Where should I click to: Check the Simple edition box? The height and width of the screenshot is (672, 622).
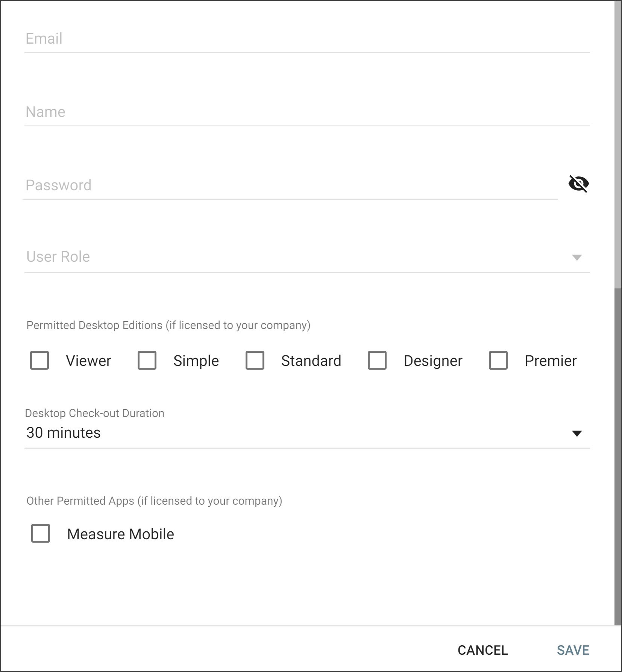point(147,360)
